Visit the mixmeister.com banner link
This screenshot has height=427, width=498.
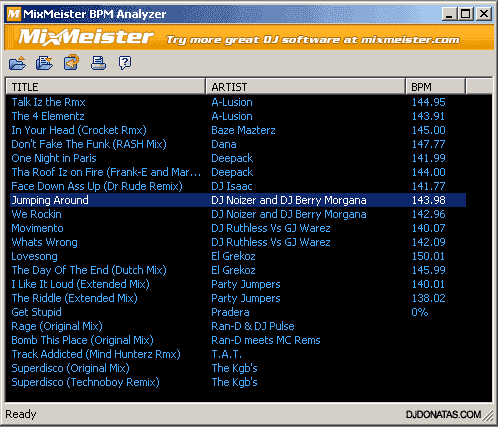pyautogui.click(x=313, y=40)
